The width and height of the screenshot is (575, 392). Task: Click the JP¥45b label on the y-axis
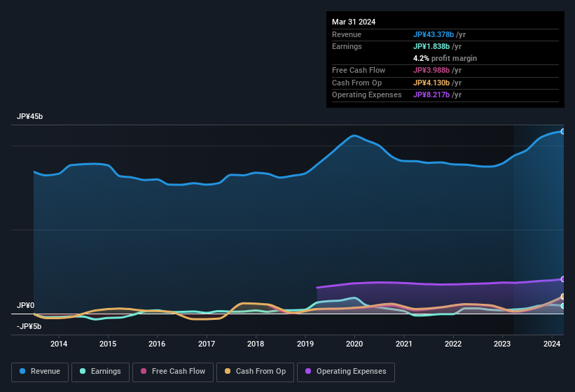[x=30, y=117]
